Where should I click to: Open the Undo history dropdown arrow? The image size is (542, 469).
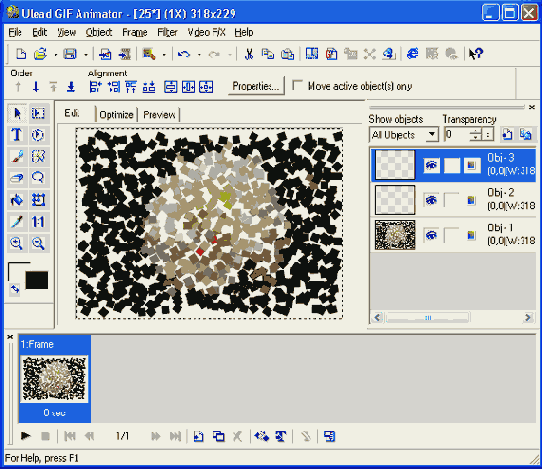(199, 55)
